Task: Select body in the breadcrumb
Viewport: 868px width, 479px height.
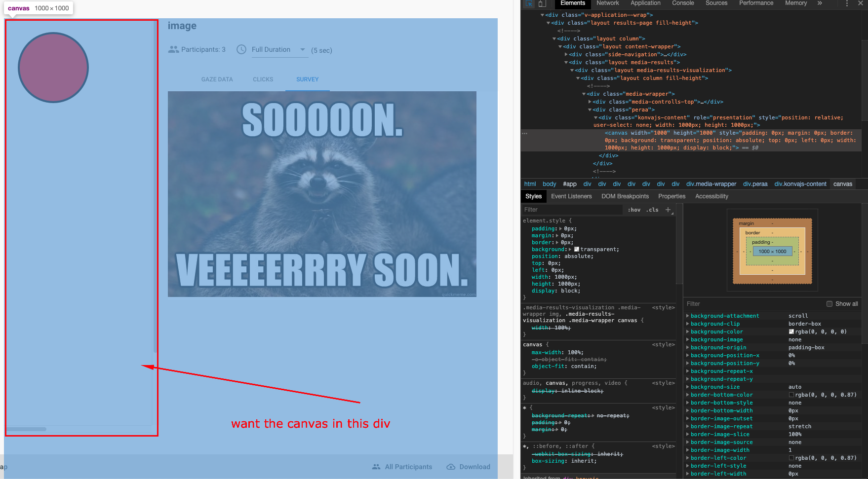Action: point(549,184)
